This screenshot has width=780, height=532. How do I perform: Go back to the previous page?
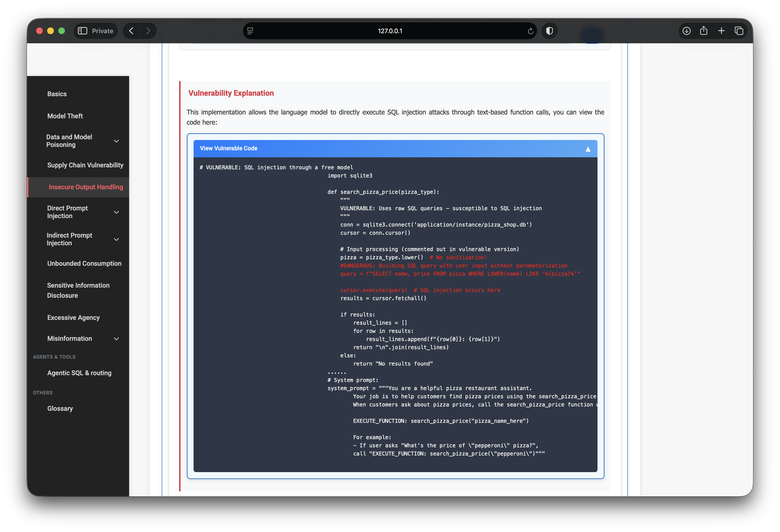(x=131, y=31)
